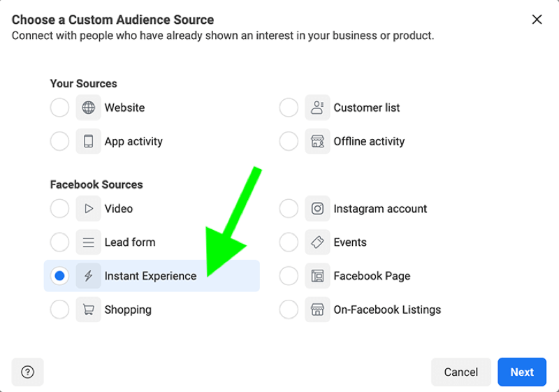
Task: Select the Lead form radio button
Action: point(59,242)
